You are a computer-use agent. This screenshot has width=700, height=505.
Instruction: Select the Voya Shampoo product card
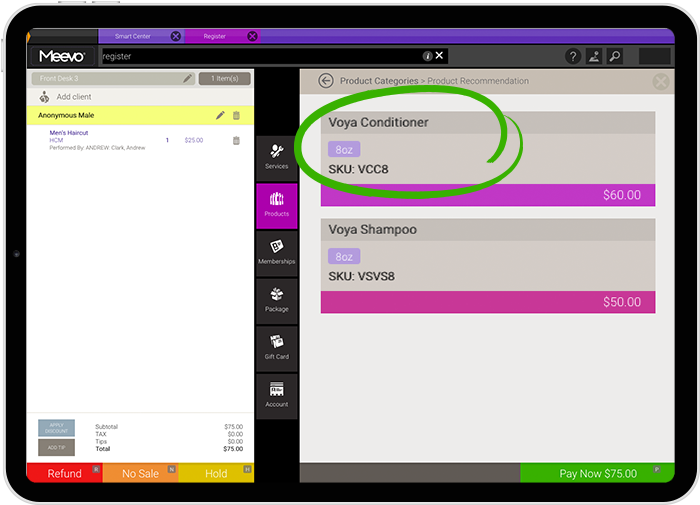point(487,265)
